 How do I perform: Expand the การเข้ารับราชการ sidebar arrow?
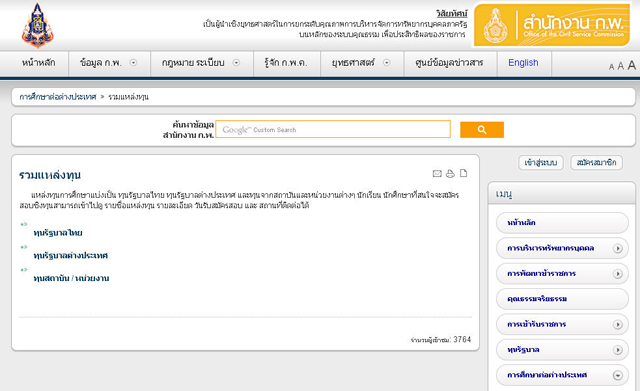point(618,324)
